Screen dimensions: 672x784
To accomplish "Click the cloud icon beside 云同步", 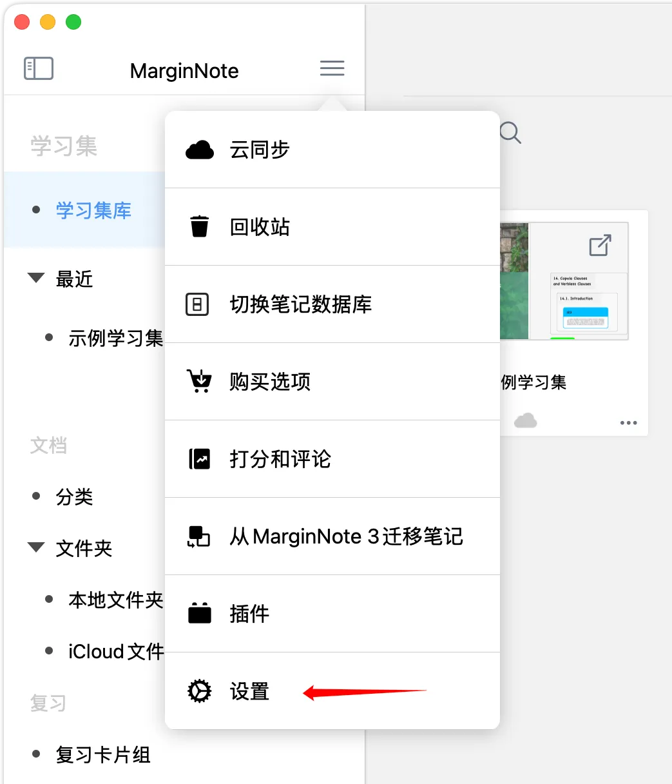I will coord(200,150).
